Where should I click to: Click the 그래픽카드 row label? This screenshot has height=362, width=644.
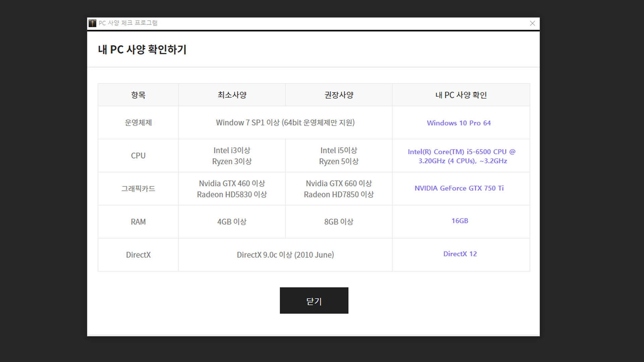click(138, 189)
